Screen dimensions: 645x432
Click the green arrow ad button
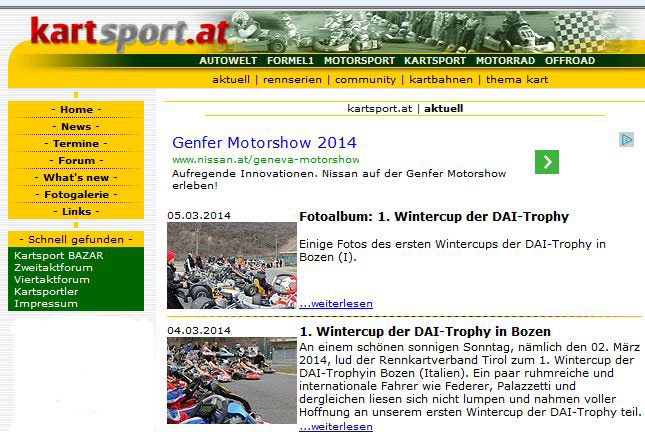tap(547, 162)
